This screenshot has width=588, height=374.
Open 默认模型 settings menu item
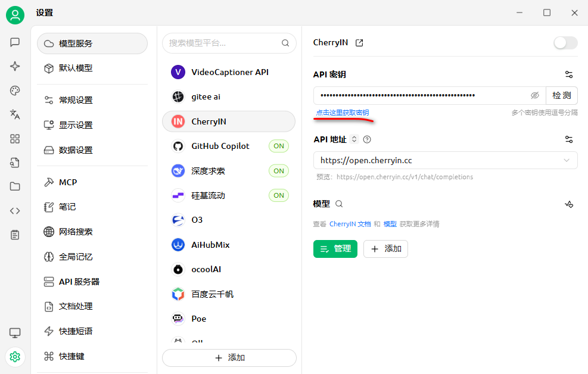(x=92, y=68)
